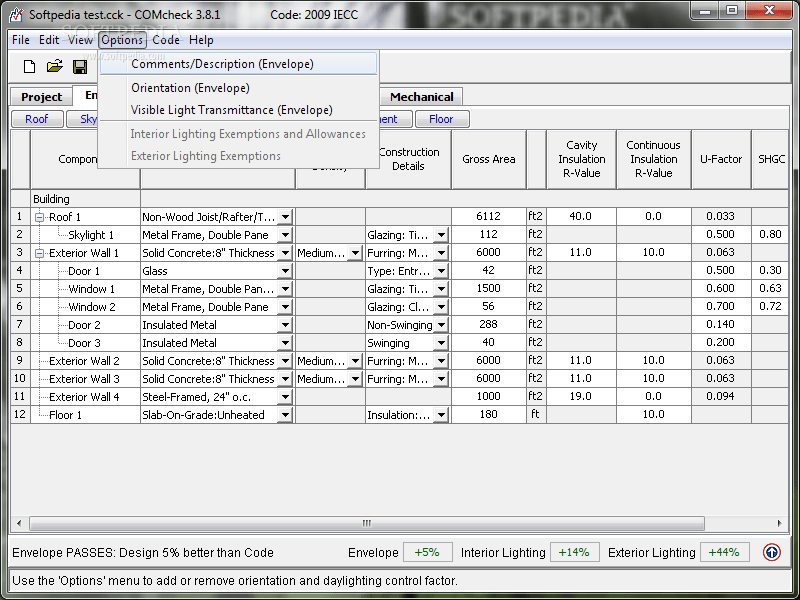This screenshot has width=800, height=600.
Task: Click the Interior Lighting +14% box
Action: coord(574,552)
